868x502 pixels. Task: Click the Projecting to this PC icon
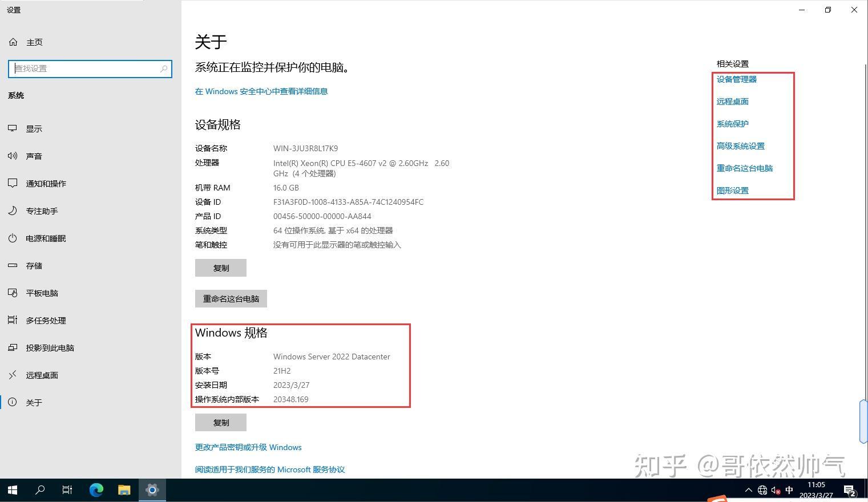[13, 348]
